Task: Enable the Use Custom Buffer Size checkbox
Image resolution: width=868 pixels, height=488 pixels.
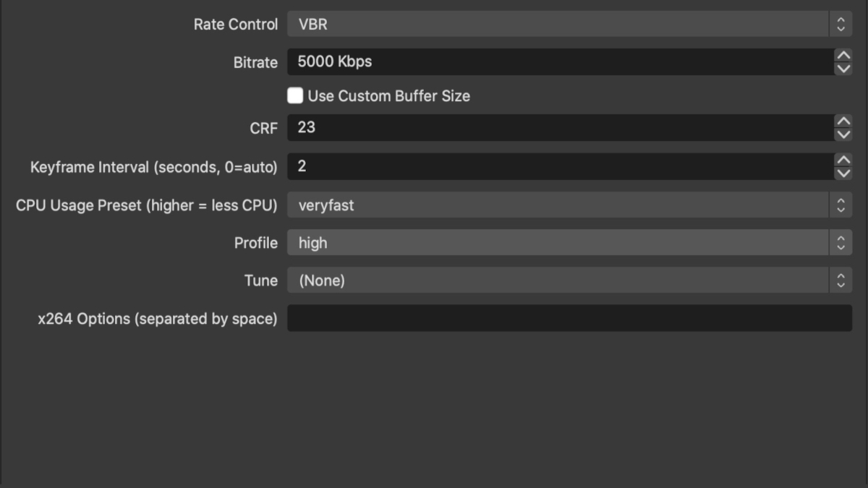Action: point(295,95)
